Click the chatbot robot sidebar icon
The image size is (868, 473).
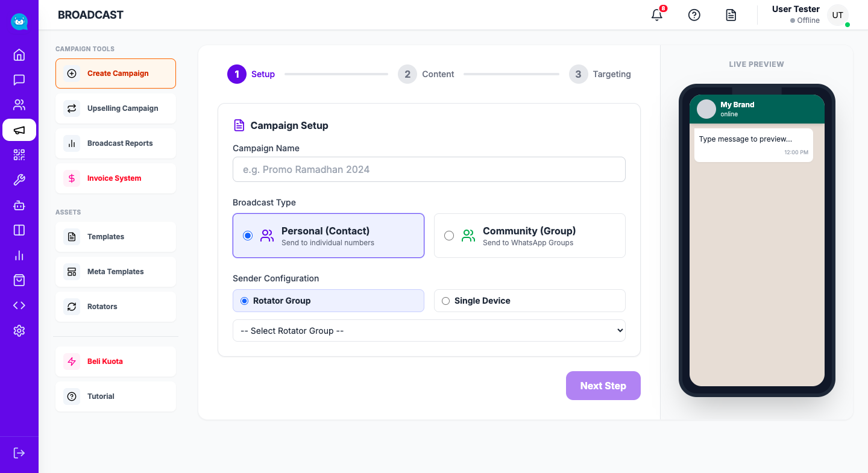tap(19, 205)
